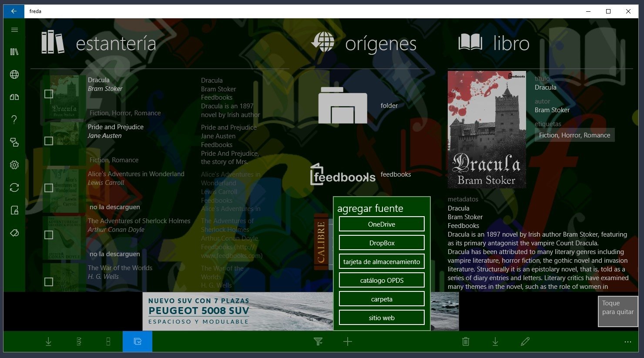Viewport: 644px width, 358px height.
Task: Click the checklist icon in the bottom bar
Action: tap(79, 342)
